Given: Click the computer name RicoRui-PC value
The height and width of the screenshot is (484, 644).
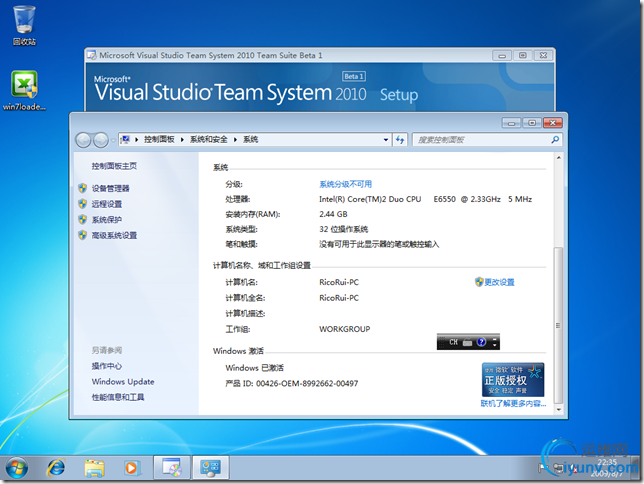Looking at the screenshot, I should (x=339, y=282).
